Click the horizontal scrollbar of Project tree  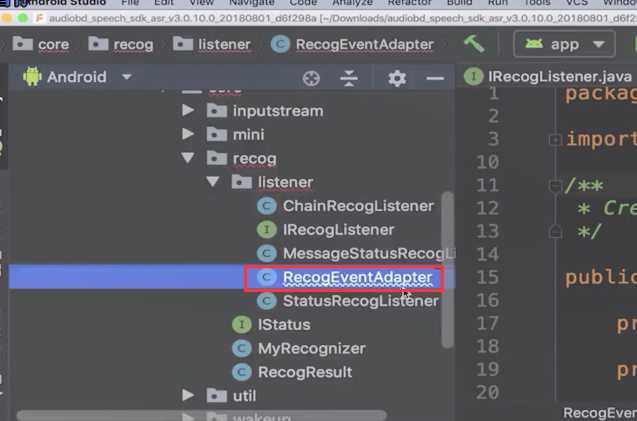(x=201, y=415)
